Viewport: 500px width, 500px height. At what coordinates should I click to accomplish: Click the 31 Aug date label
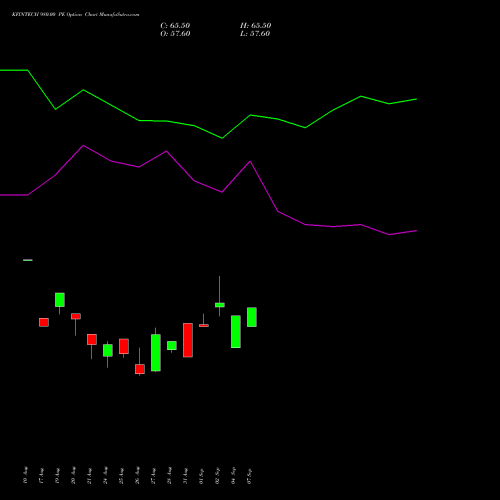click(x=185, y=476)
